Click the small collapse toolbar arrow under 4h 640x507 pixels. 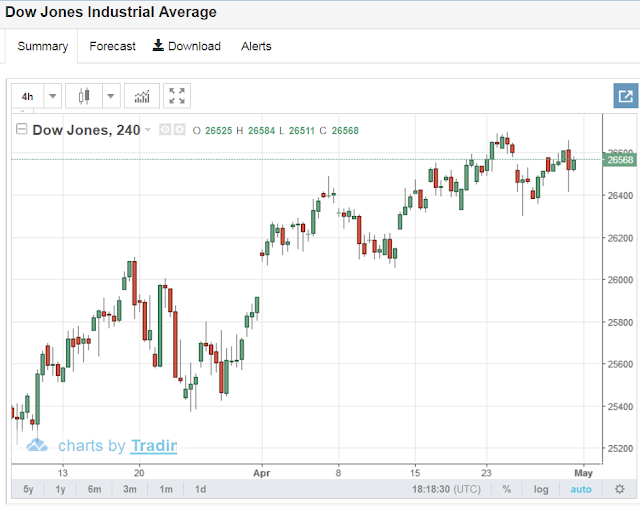click(x=22, y=111)
